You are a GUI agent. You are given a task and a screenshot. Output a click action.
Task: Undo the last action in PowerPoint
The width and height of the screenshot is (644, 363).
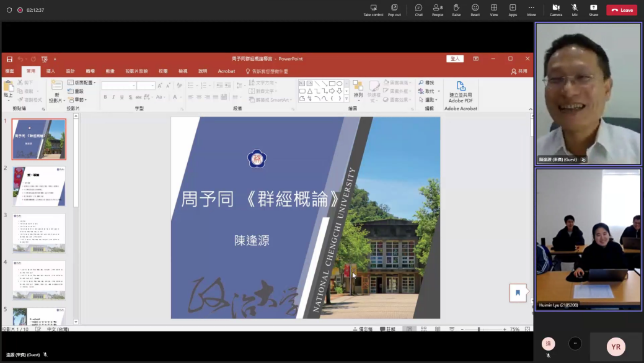click(20, 59)
